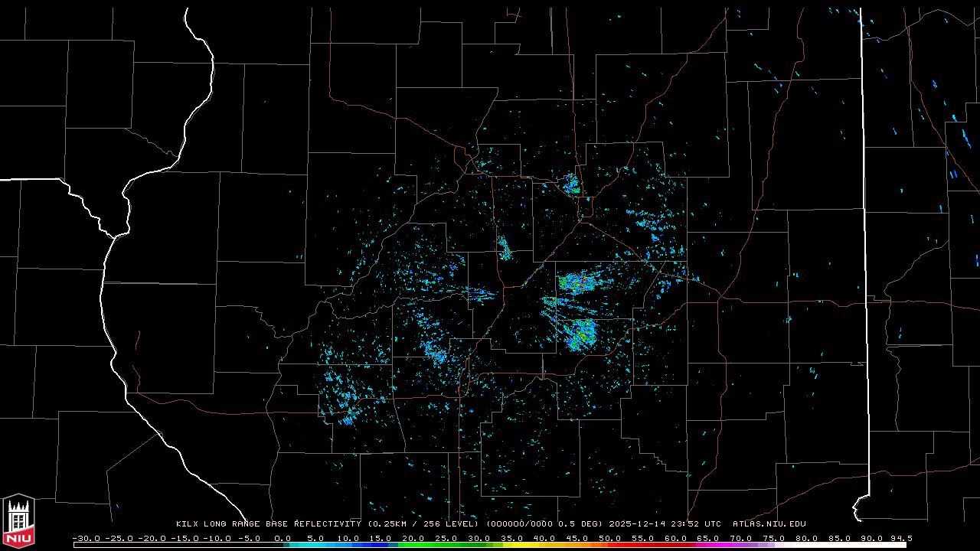Click the 35.0 dBZ yellow scale color
This screenshot has height=551, width=980.
pos(511,545)
